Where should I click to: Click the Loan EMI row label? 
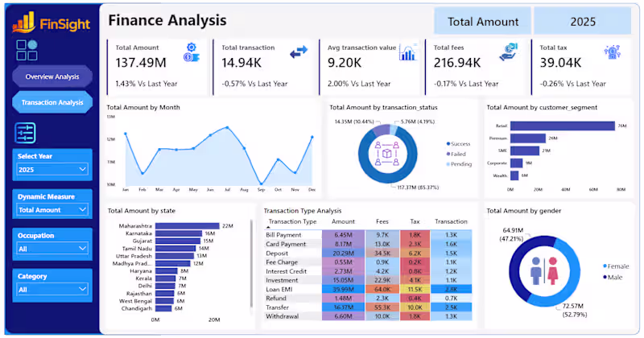coord(279,289)
